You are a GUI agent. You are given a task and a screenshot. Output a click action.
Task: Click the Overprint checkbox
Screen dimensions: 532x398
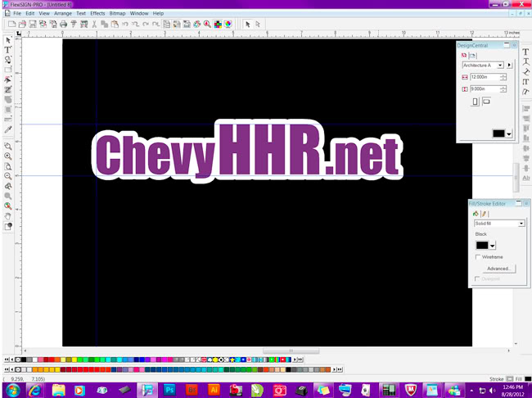[x=477, y=278]
